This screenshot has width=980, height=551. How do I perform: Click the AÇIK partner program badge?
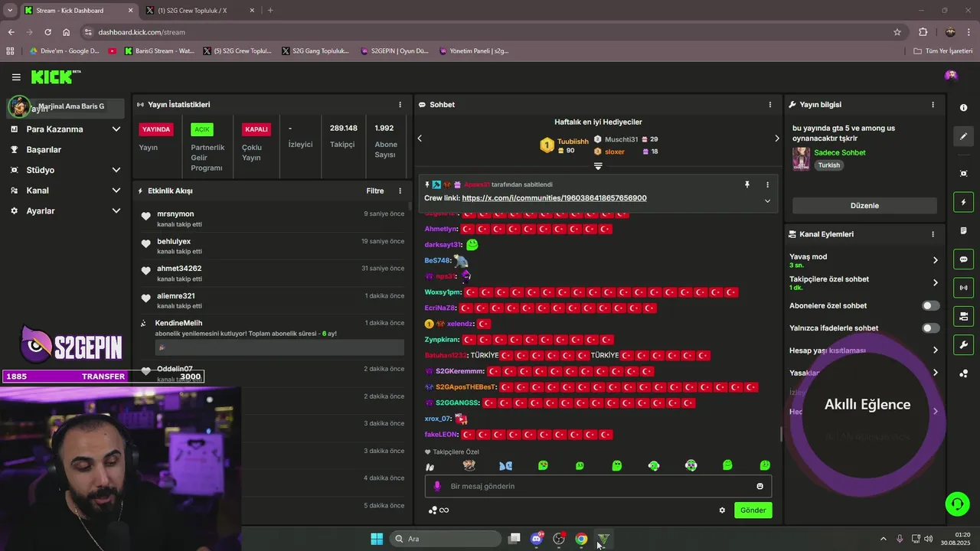point(202,129)
